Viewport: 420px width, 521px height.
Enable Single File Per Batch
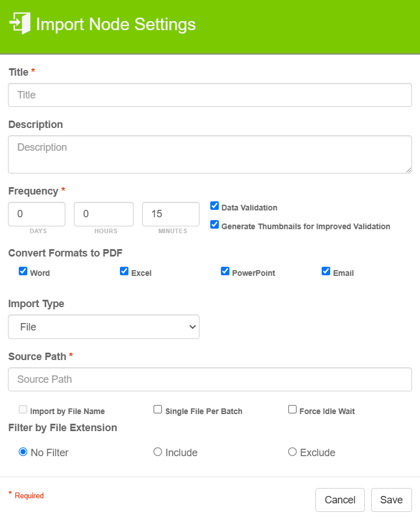157,409
